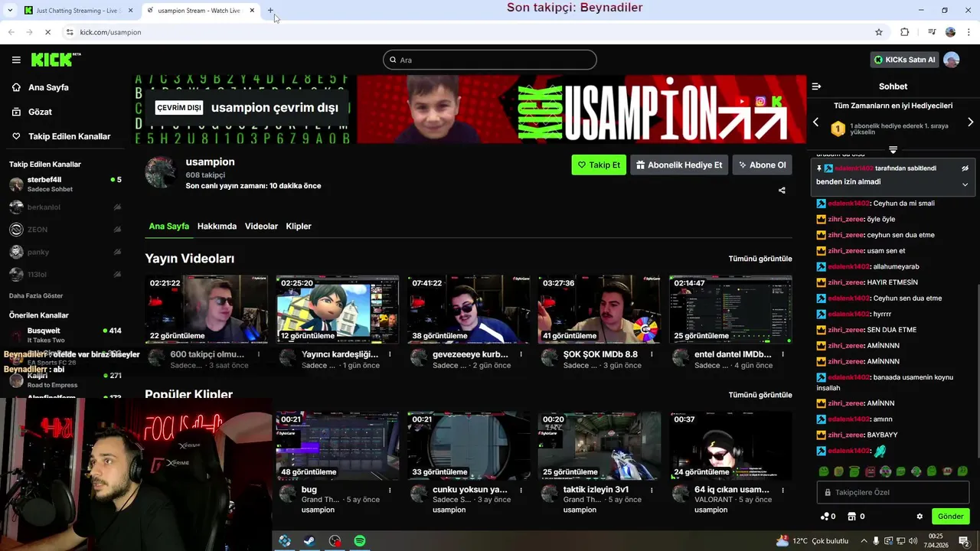Expand the list with Daha Fazla Göster
This screenshot has width=980, height=551.
(x=36, y=295)
